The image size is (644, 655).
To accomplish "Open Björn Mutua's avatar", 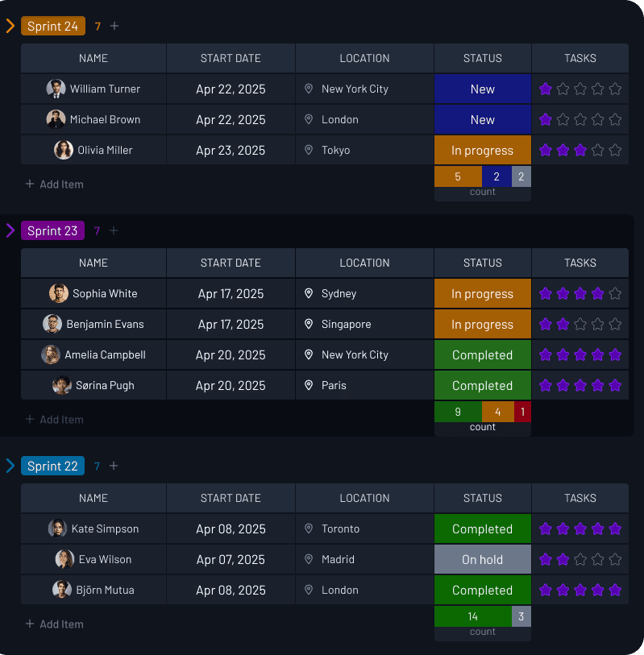I will click(62, 590).
